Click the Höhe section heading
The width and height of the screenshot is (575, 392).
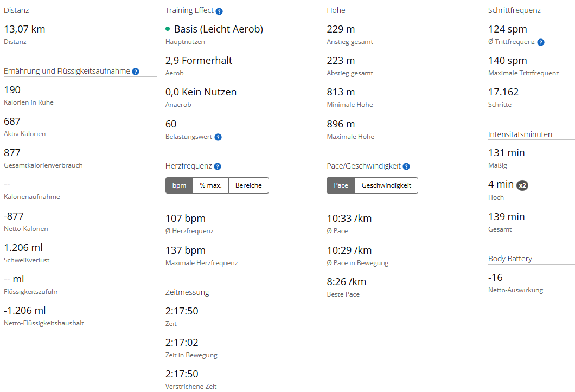[336, 10]
